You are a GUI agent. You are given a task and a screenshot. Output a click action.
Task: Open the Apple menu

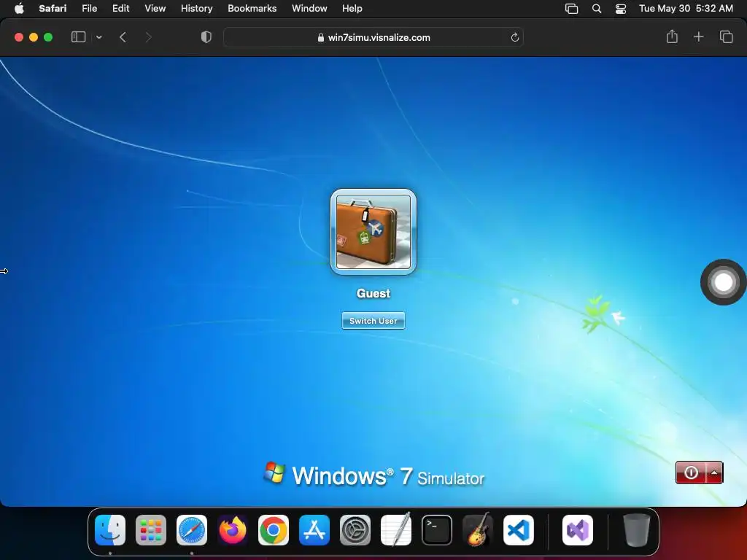(x=19, y=9)
